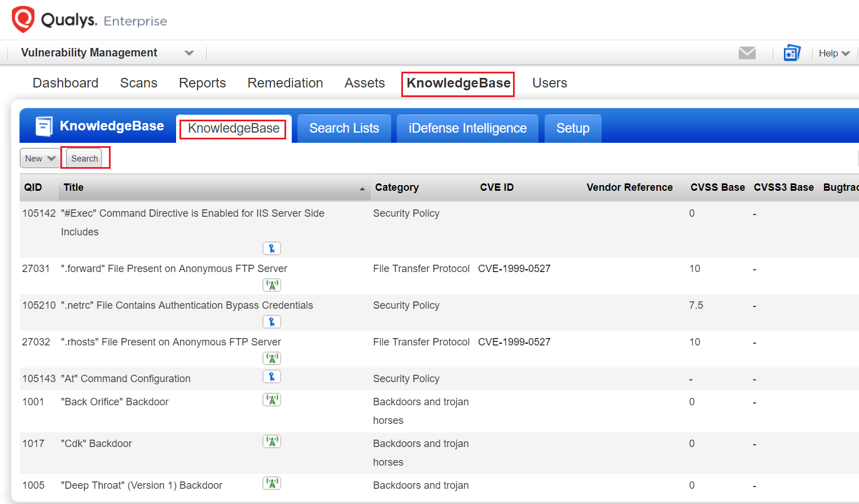Click the blue community/quick-start icon near Help
The image size is (859, 504).
[x=791, y=52]
